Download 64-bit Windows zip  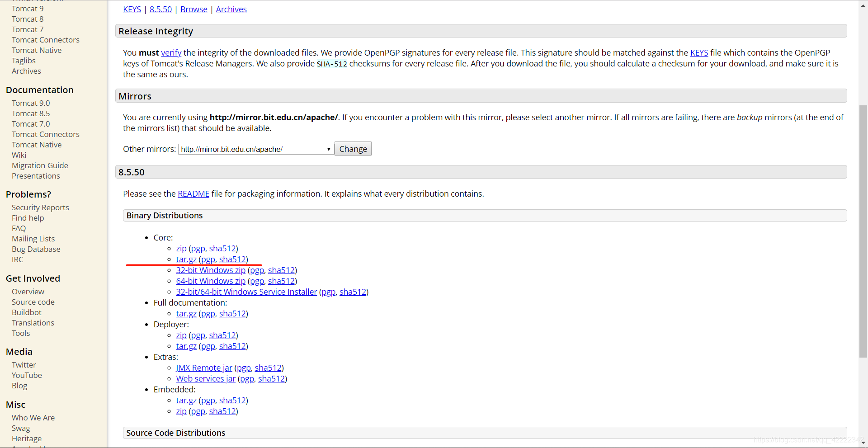[x=211, y=281]
